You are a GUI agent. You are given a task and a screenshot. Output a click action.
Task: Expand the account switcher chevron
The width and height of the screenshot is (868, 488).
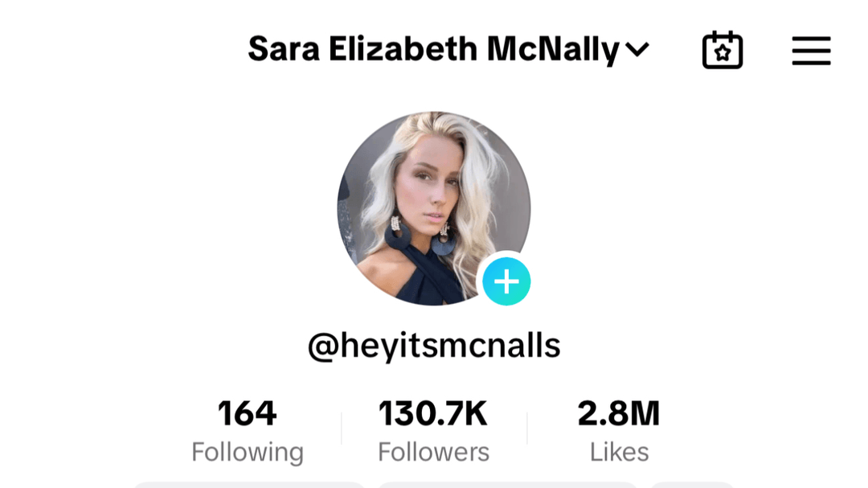637,50
